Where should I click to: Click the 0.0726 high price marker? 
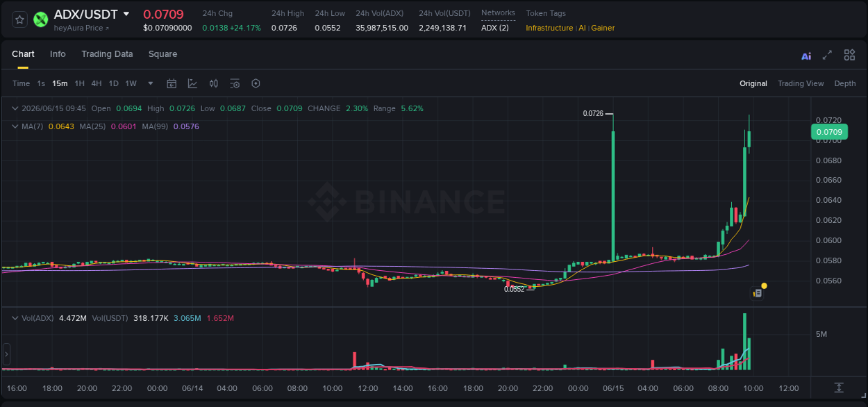tap(593, 113)
